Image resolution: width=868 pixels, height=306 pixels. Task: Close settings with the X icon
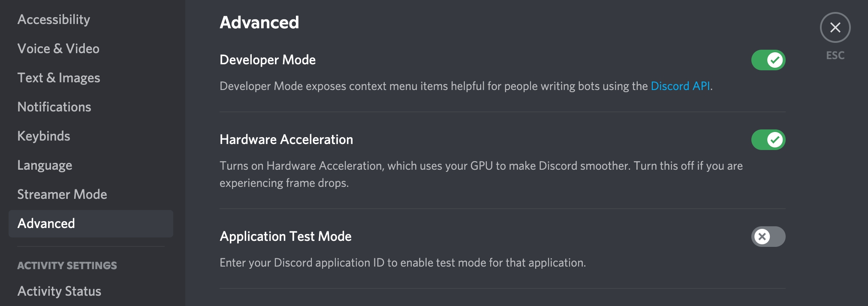[835, 27]
